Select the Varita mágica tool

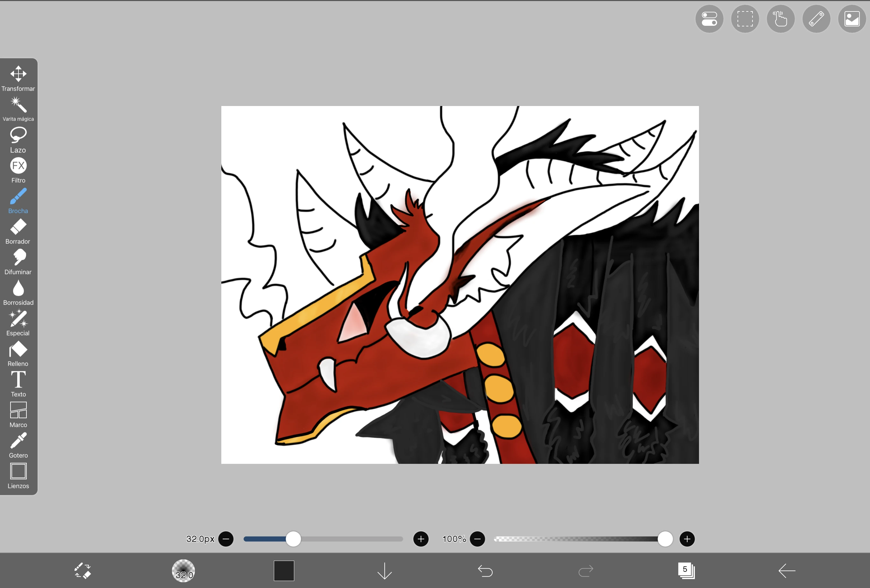18,107
